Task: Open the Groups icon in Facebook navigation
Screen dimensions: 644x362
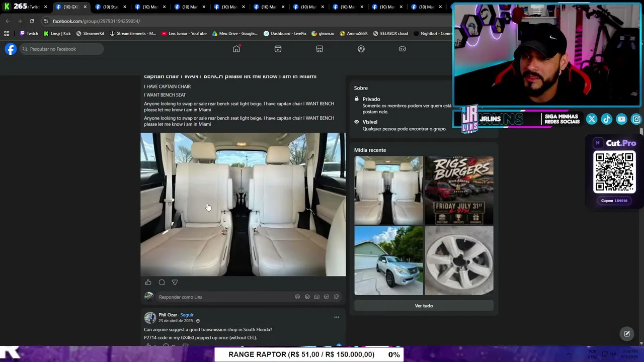Action: (x=361, y=49)
